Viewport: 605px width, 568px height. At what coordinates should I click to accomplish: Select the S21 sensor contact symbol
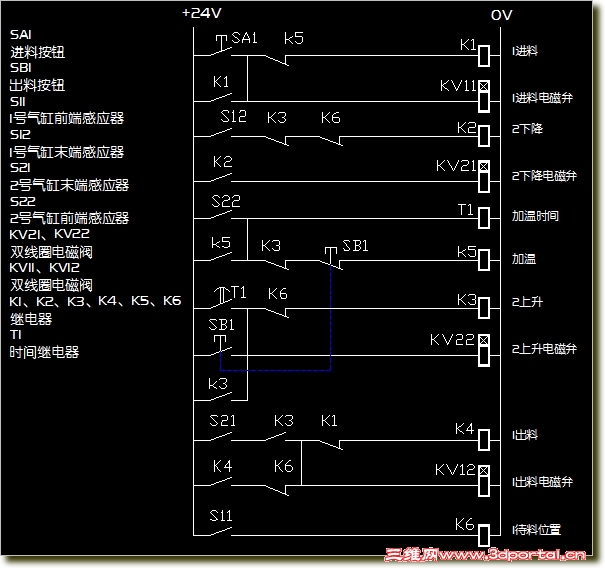(x=221, y=436)
